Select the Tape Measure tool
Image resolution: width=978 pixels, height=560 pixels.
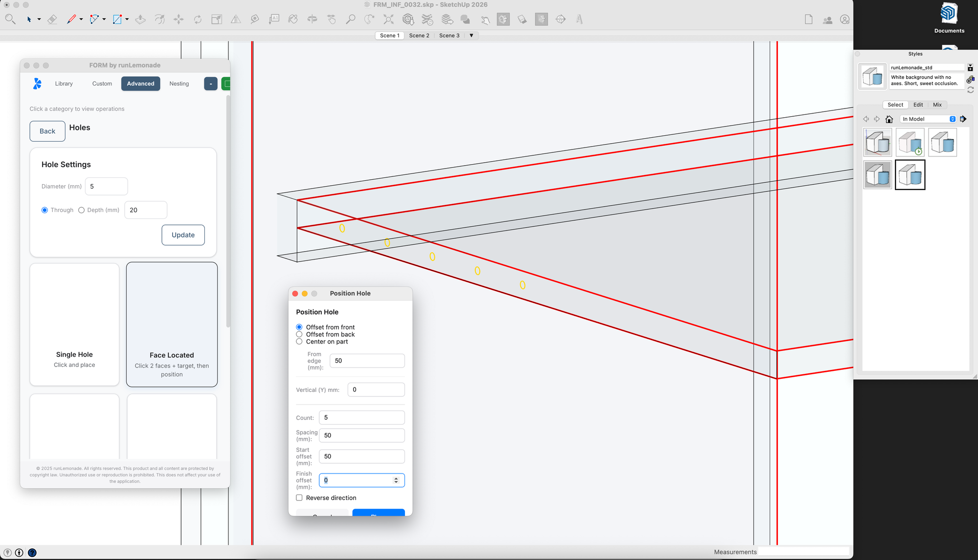(255, 20)
